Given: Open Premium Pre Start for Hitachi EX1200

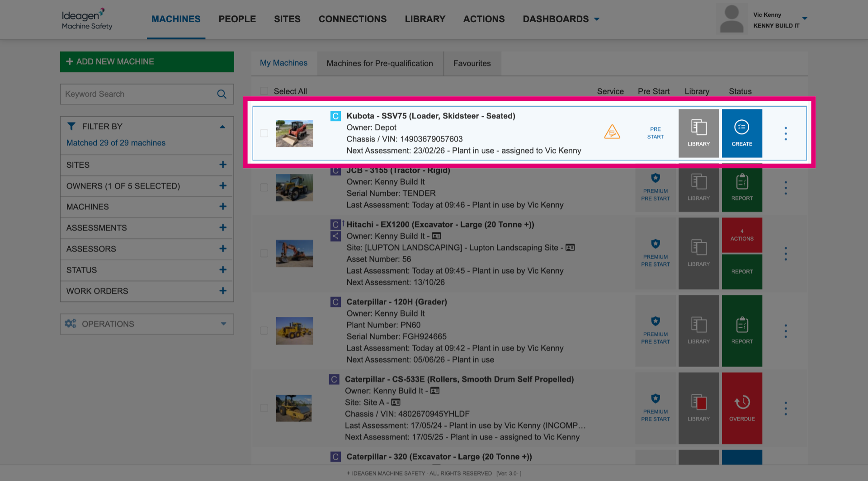Looking at the screenshot, I should point(656,254).
